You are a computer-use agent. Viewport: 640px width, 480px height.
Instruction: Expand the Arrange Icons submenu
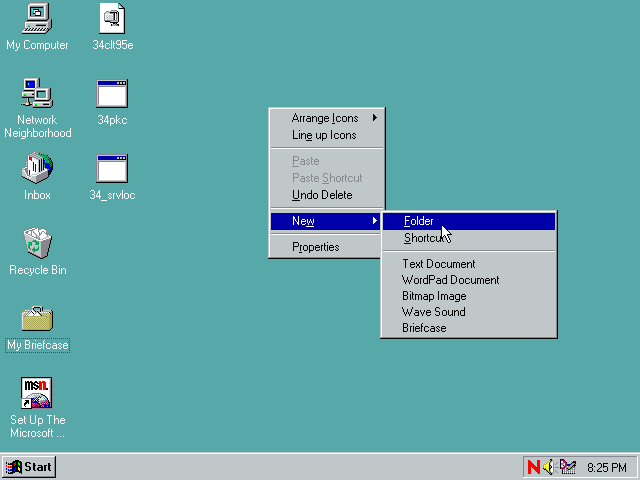tap(327, 118)
